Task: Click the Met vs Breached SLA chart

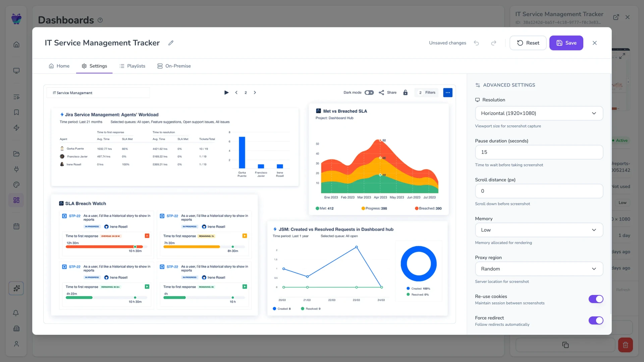Action: tap(379, 159)
